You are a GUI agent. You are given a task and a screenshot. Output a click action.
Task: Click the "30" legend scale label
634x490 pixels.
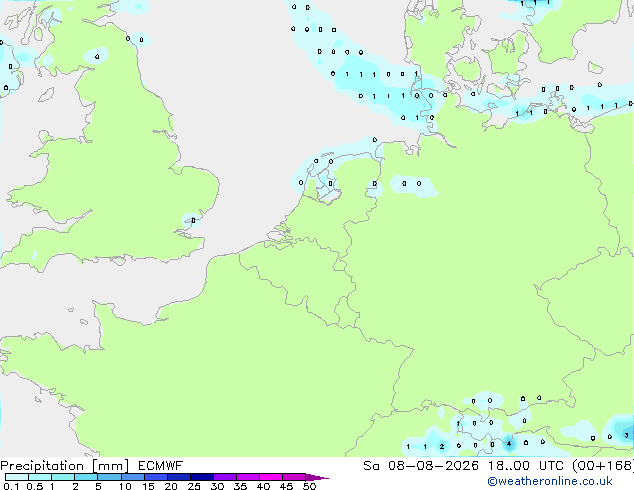(x=217, y=486)
